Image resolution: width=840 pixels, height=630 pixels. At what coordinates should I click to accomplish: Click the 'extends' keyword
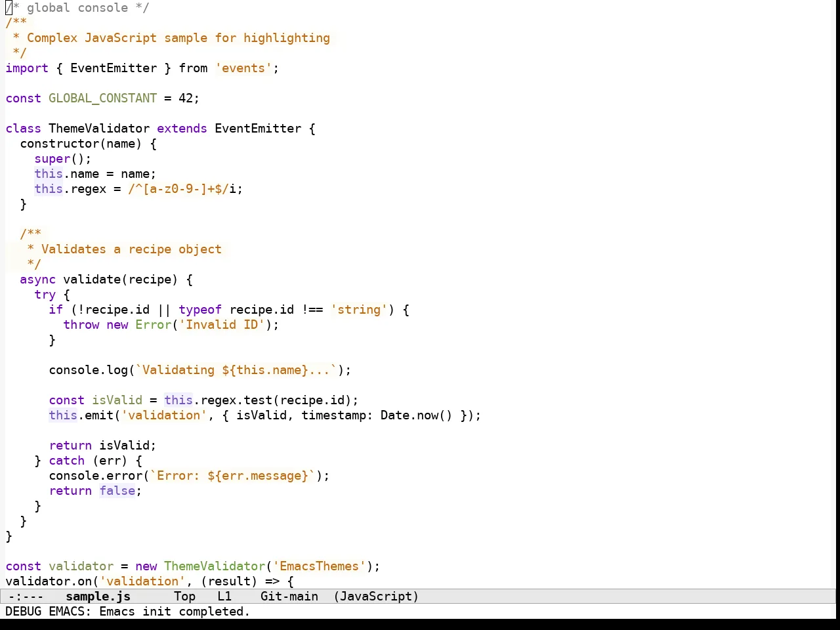(x=182, y=129)
